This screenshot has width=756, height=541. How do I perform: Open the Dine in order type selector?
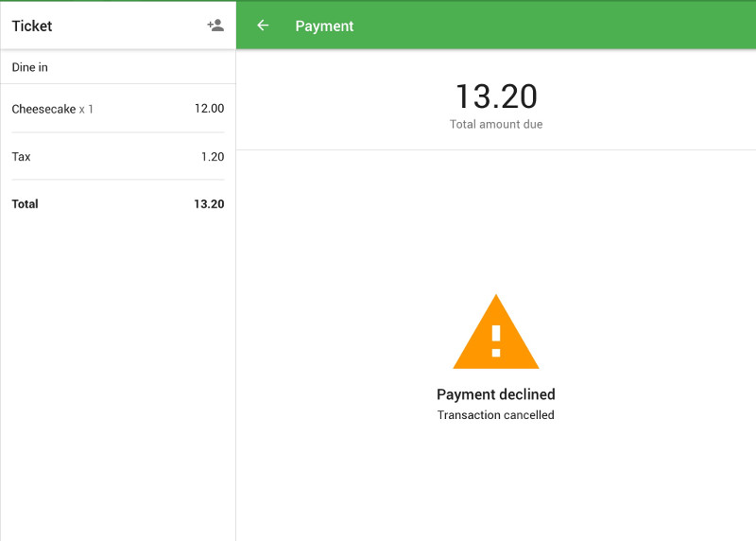[30, 67]
